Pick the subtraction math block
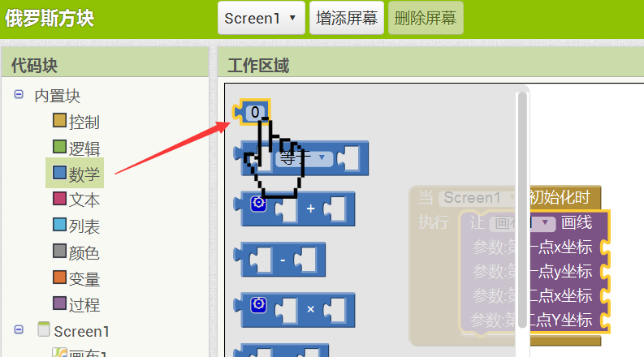The width and height of the screenshot is (644, 357). (279, 260)
